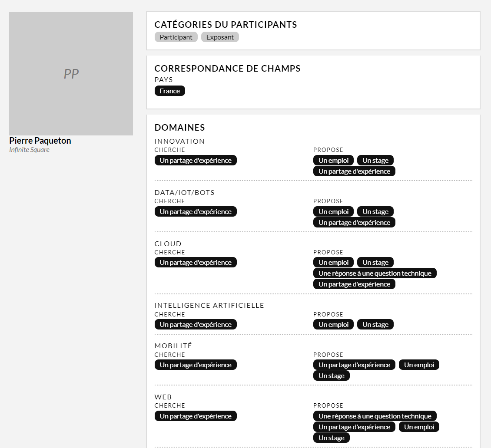
Task: Click Innovation's Cherche 'Un partage d'expérience' tag
Action: tap(196, 161)
